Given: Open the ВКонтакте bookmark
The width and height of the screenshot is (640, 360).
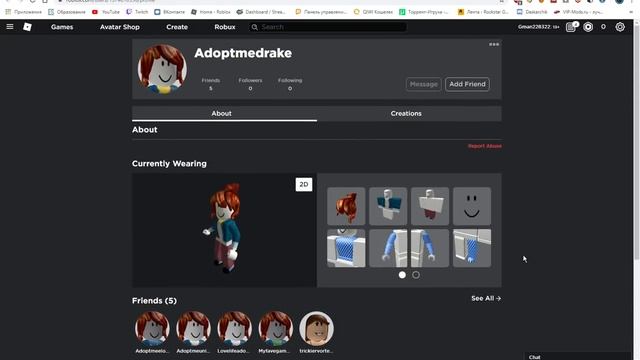Looking at the screenshot, I should click(x=170, y=12).
